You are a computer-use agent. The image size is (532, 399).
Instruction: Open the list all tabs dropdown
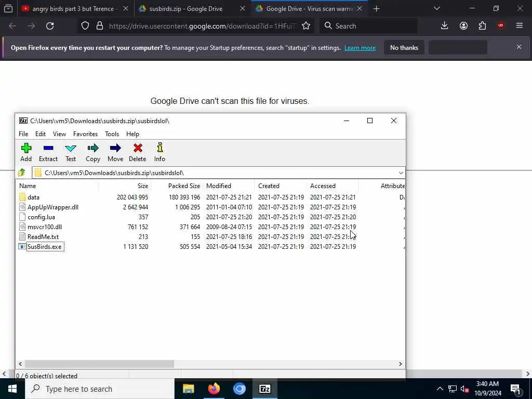click(437, 8)
